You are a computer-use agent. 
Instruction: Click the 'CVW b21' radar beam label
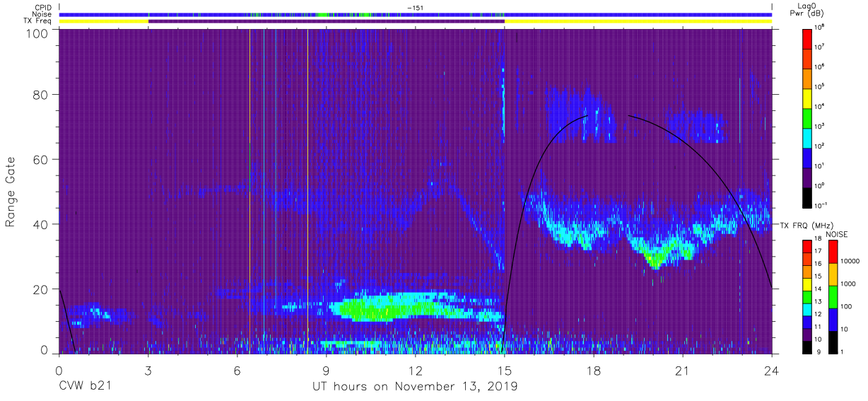point(86,387)
